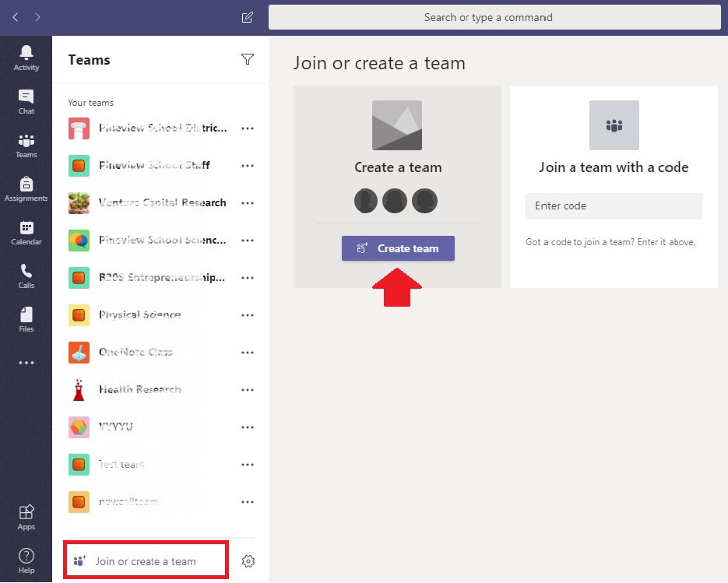Click the 'Got a code to join a team?' text
The width and height of the screenshot is (728, 583).
click(x=610, y=242)
